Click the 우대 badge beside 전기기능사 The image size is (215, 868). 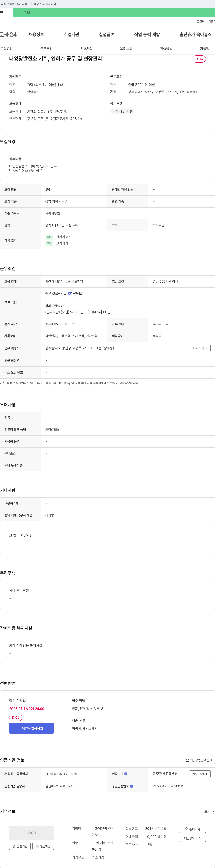pos(49,237)
